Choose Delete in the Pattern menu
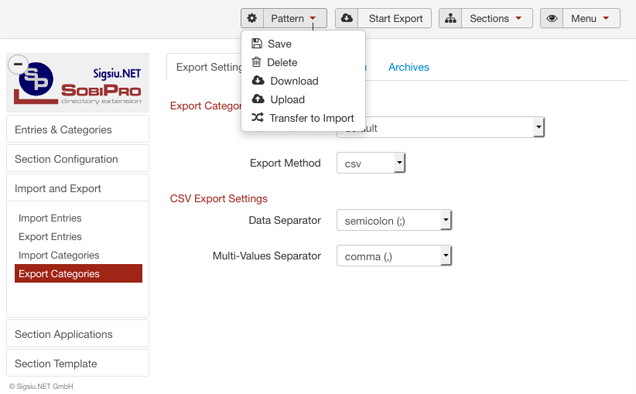Viewport: 636px width, 394px height. click(x=303, y=62)
